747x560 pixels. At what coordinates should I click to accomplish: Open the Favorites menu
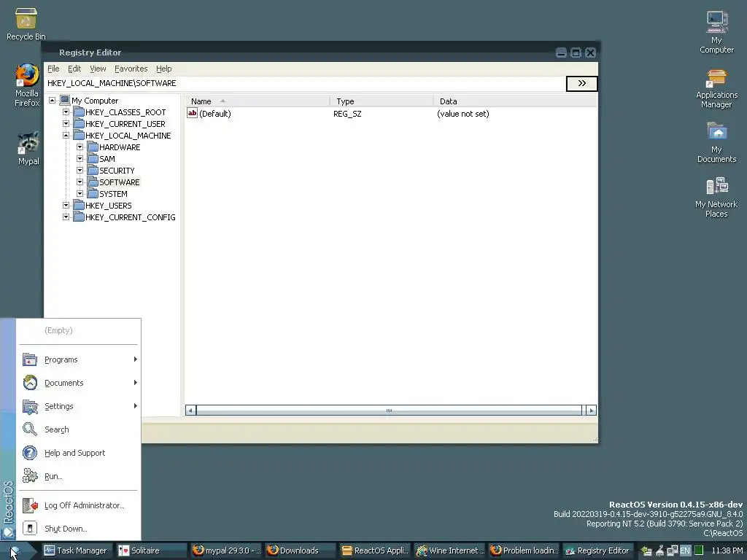[x=131, y=69]
